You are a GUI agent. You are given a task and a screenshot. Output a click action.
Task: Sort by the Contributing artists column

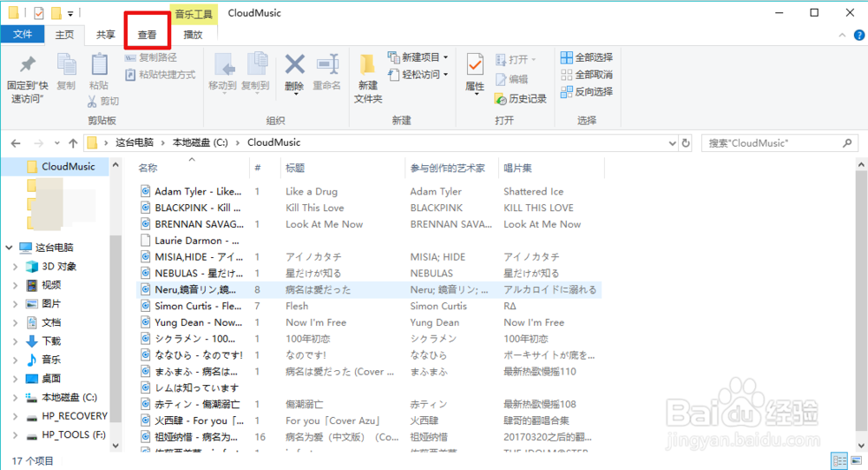[x=447, y=168]
